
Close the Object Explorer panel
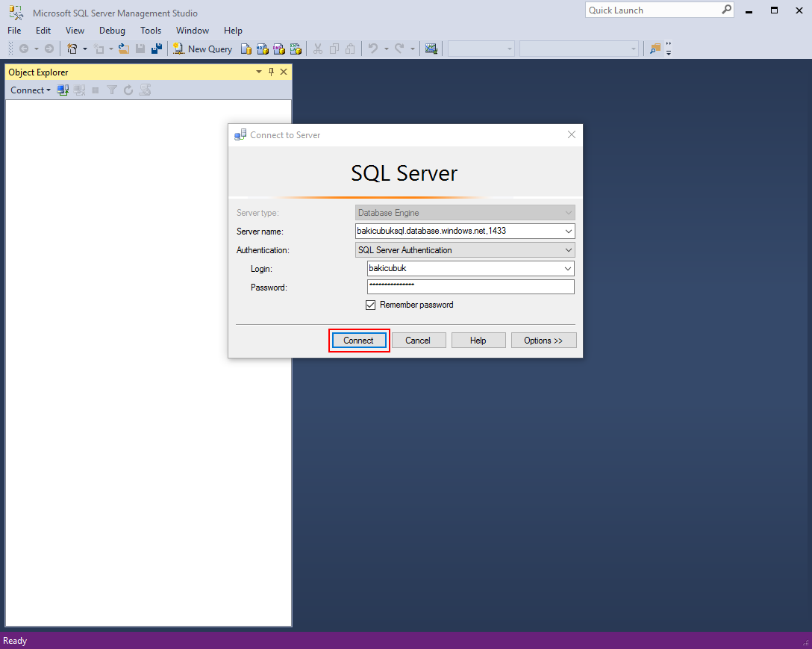284,72
